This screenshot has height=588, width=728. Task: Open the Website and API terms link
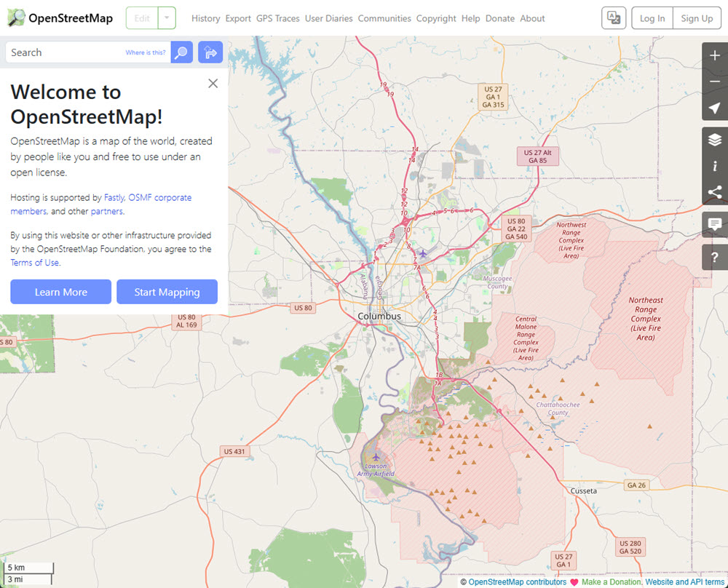[x=685, y=582]
